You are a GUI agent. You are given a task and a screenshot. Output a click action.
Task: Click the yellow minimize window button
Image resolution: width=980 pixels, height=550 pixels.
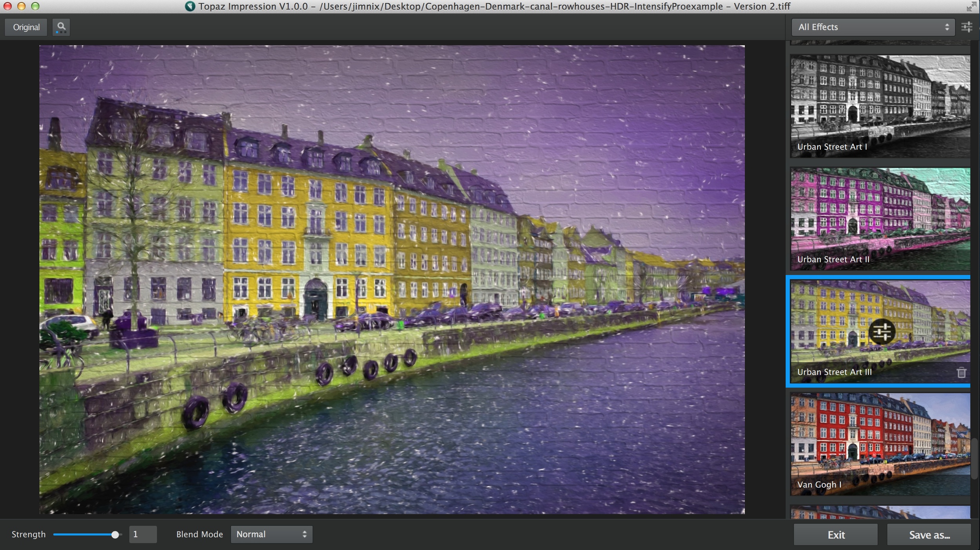coord(21,6)
